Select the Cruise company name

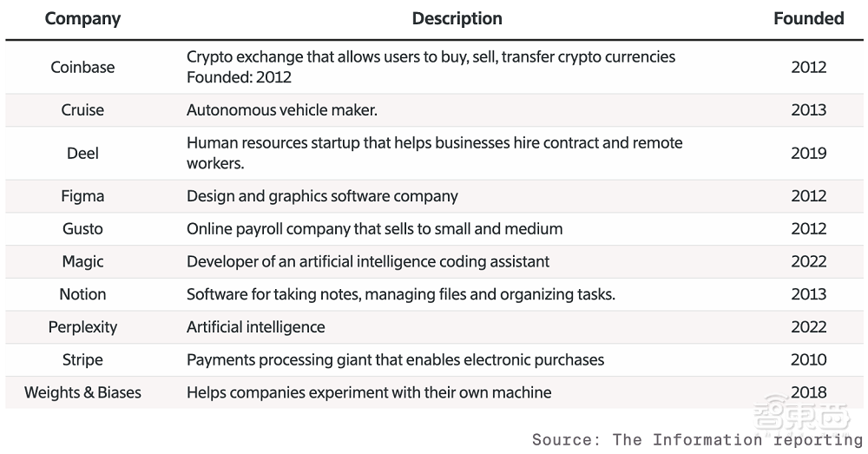point(82,110)
